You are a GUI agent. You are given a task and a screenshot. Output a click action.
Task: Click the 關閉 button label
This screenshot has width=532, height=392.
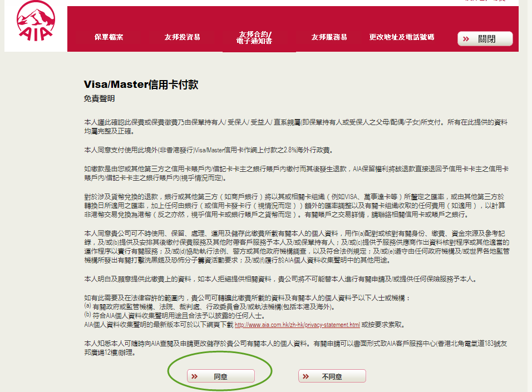coord(487,39)
